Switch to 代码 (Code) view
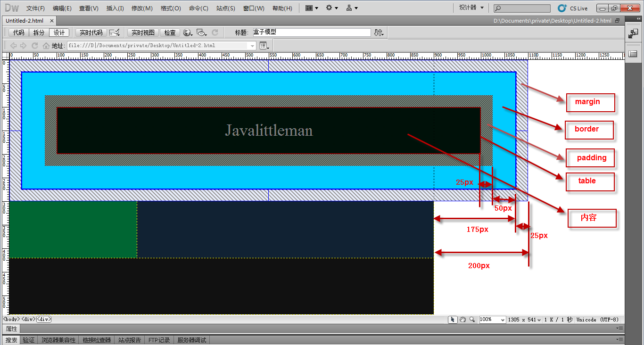This screenshot has height=345, width=644. tap(18, 33)
